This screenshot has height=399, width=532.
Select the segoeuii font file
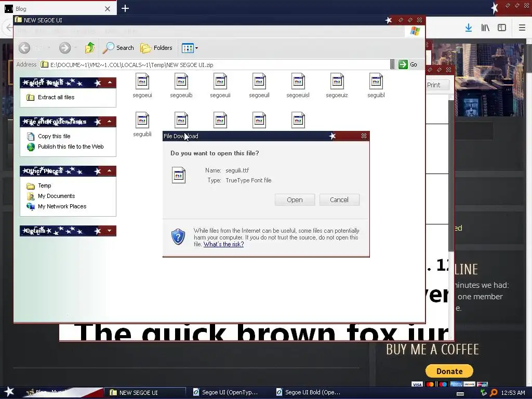tap(220, 86)
